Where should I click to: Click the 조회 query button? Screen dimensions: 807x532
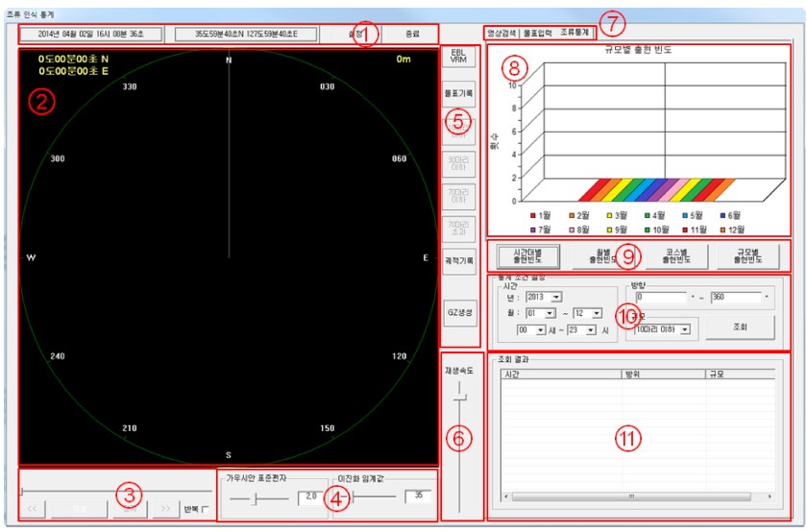click(x=740, y=326)
